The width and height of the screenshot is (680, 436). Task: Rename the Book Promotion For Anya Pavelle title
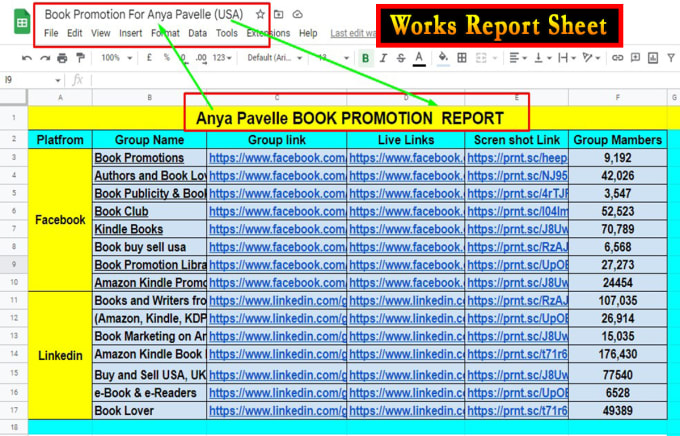coord(144,14)
